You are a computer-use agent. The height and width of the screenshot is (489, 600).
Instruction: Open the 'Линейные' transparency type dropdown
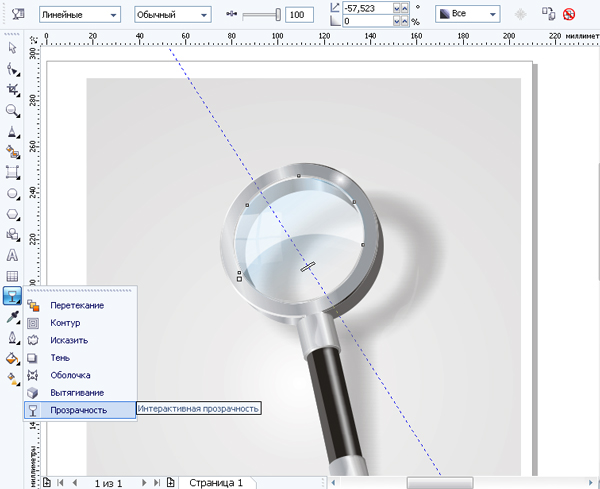coord(79,15)
